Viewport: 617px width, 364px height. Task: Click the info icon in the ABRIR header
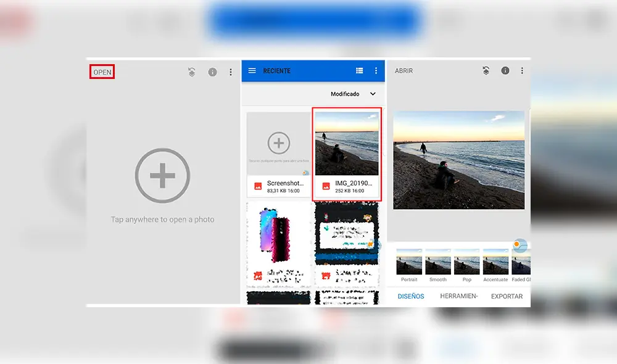pos(505,71)
